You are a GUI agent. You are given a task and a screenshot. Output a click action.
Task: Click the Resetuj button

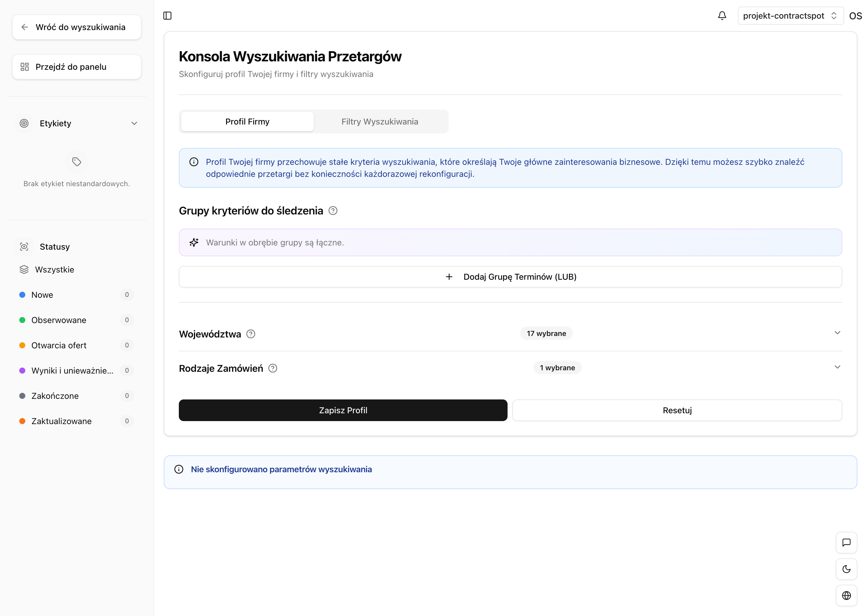(x=677, y=410)
